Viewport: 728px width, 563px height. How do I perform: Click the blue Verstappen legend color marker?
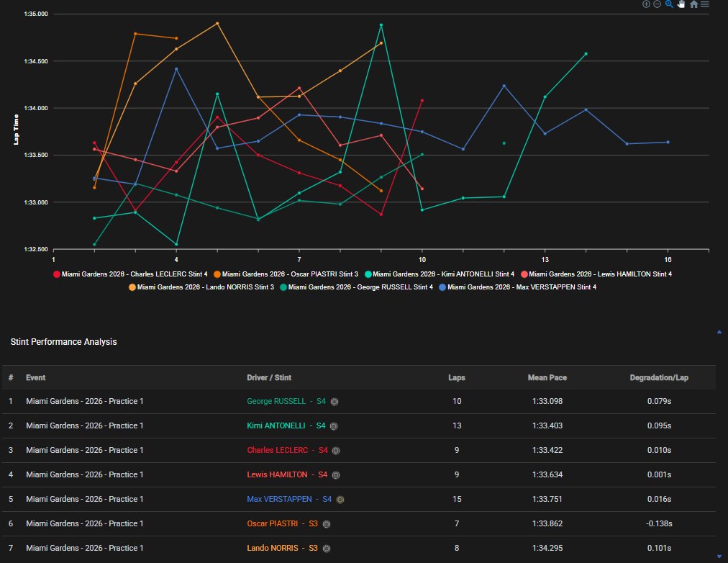click(x=442, y=287)
